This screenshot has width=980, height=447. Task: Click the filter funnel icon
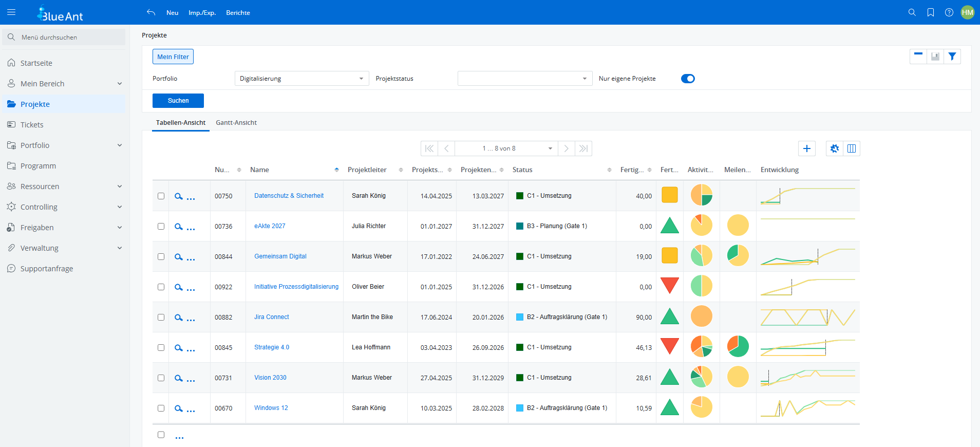pyautogui.click(x=952, y=57)
